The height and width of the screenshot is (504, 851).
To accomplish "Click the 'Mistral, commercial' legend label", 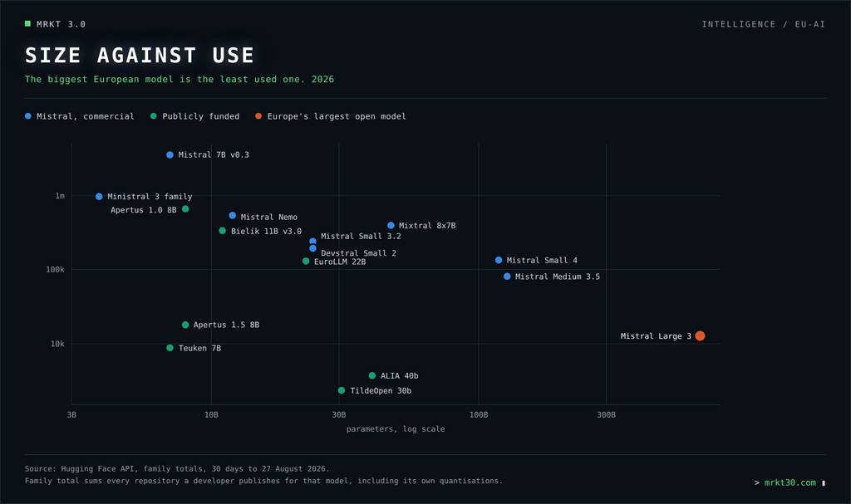I will pos(86,116).
